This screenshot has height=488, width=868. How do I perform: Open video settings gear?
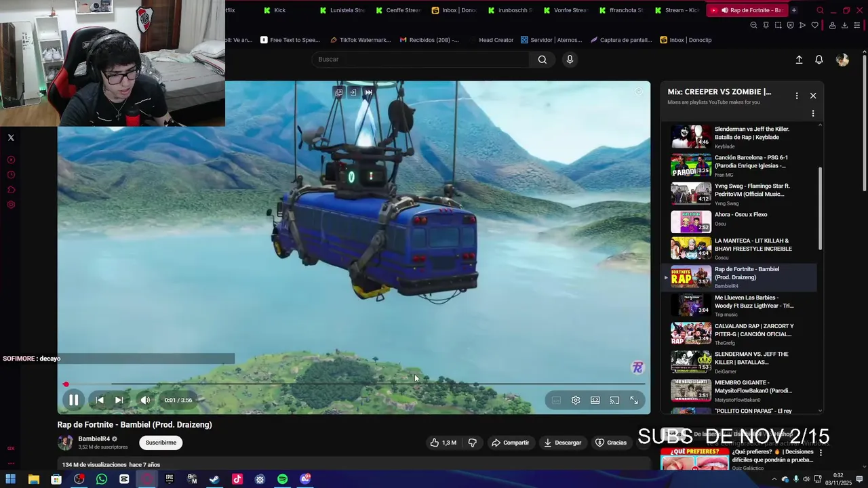click(x=576, y=400)
